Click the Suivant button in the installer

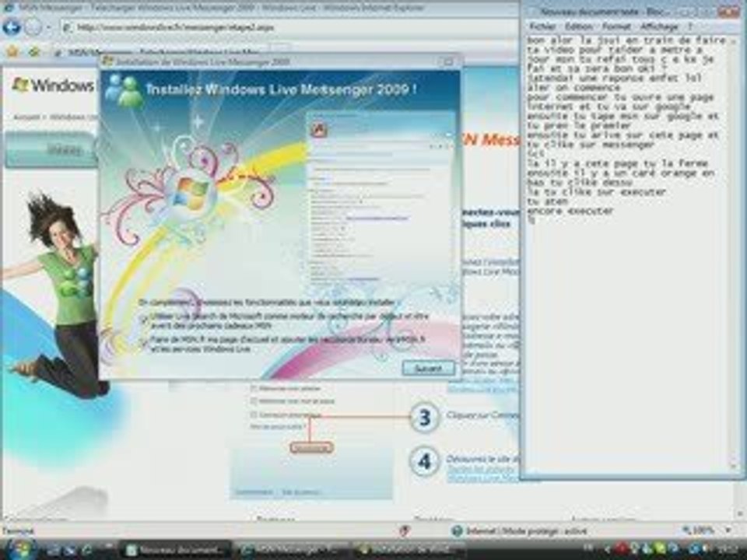(x=428, y=368)
